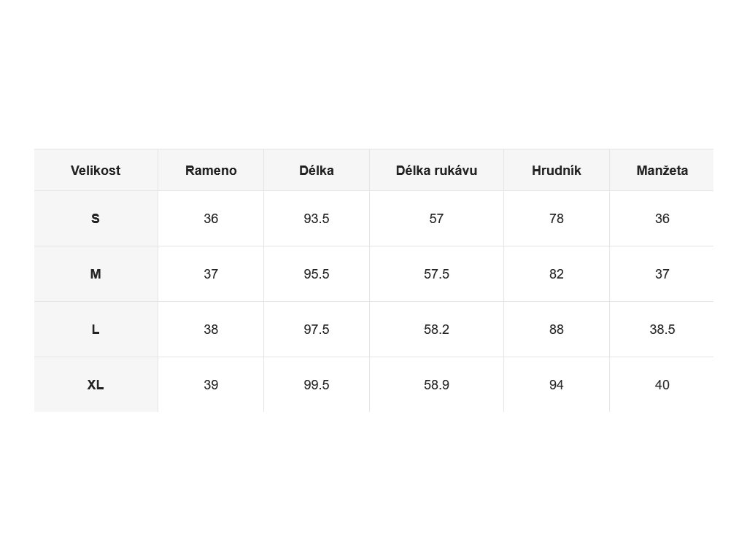
Task: Click the Hrudník column header
Action: (x=557, y=171)
